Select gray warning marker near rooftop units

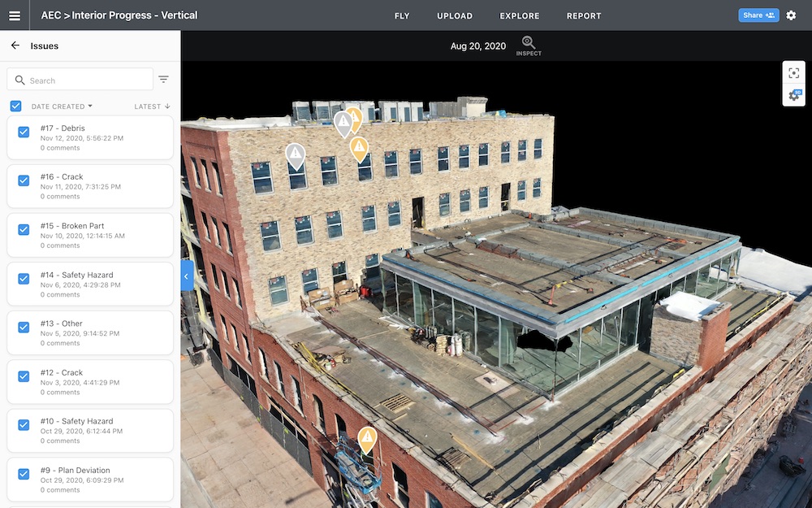point(343,124)
